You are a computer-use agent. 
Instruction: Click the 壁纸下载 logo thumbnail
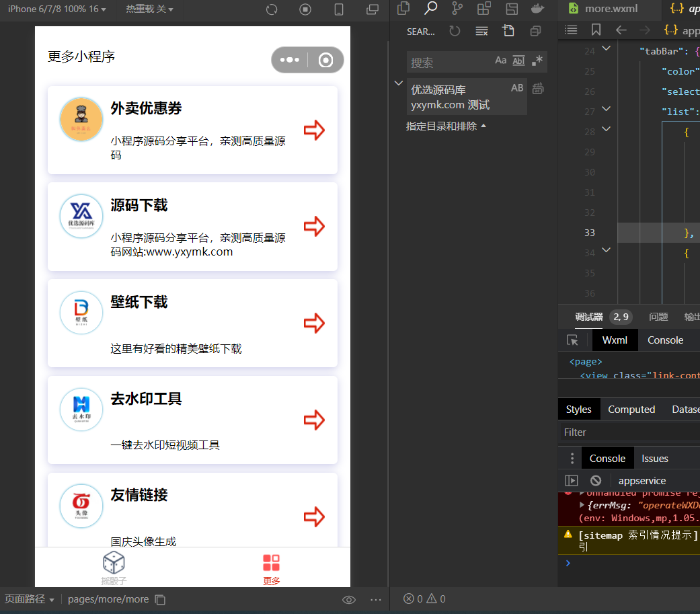point(81,313)
